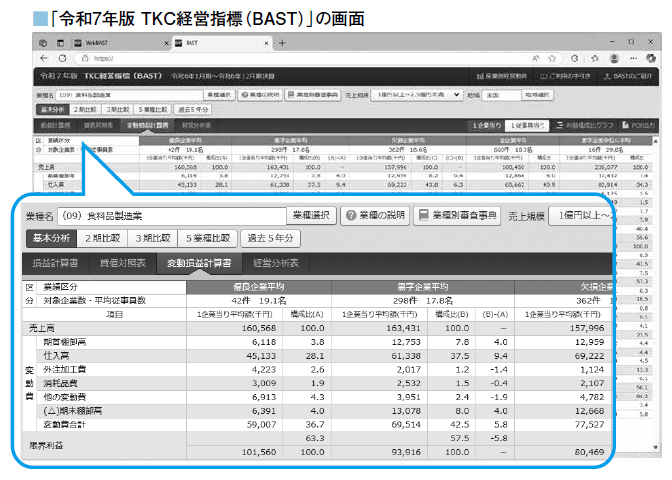Open the tab actions menu icon
672x480 pixels.
click(x=60, y=43)
